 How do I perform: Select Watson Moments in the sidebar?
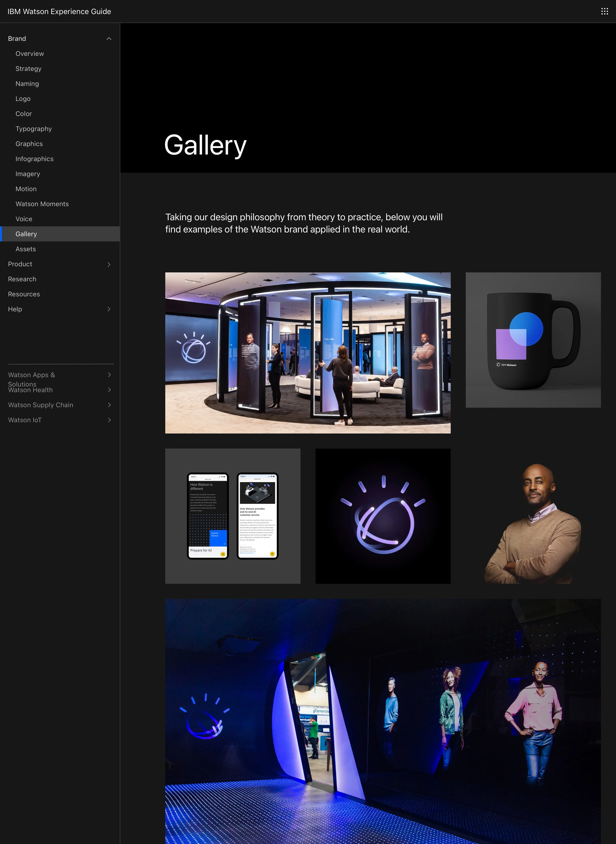(x=42, y=204)
